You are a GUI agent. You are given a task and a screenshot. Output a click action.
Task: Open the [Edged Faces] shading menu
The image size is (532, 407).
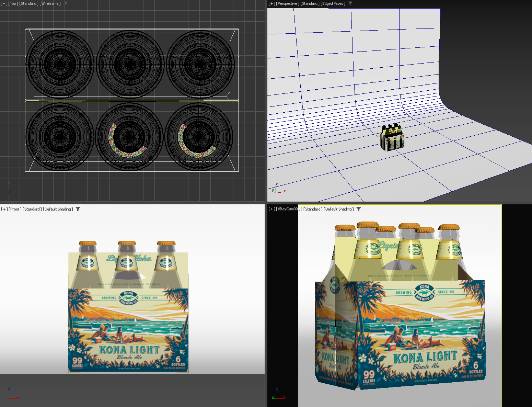tap(333, 3)
